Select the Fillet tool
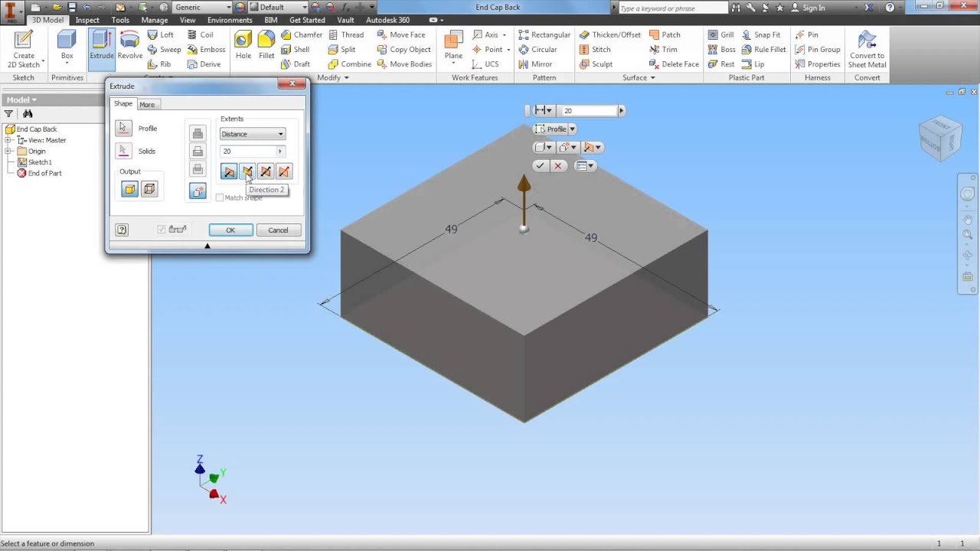The height and width of the screenshot is (551, 980). coord(266,45)
